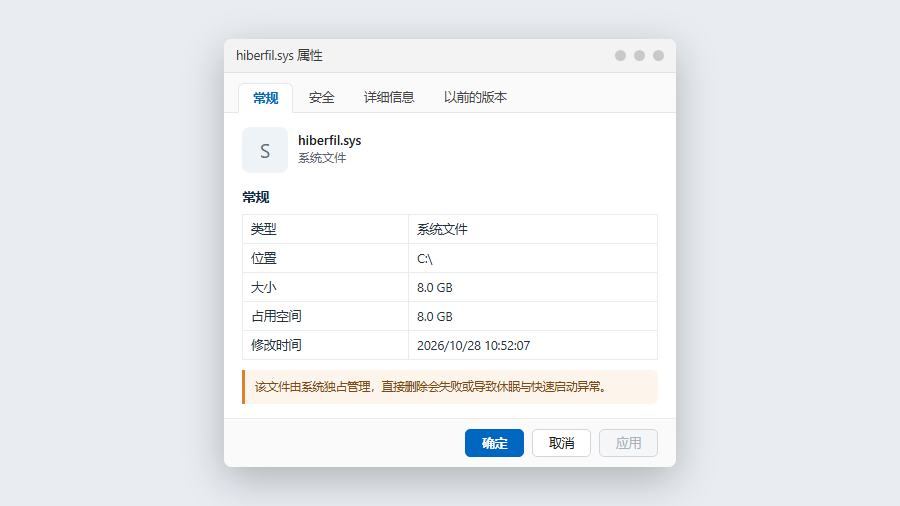Switch to the 常规 tab

pos(265,98)
